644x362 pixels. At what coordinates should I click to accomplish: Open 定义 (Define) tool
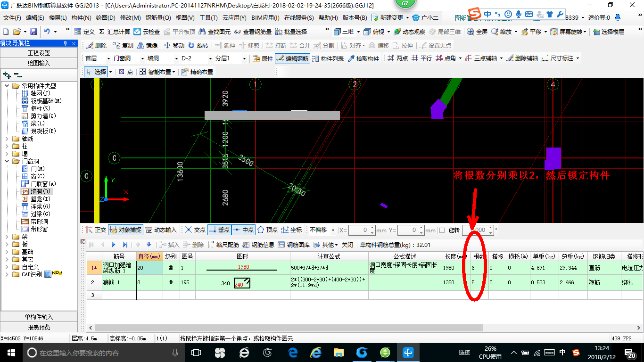85,32
